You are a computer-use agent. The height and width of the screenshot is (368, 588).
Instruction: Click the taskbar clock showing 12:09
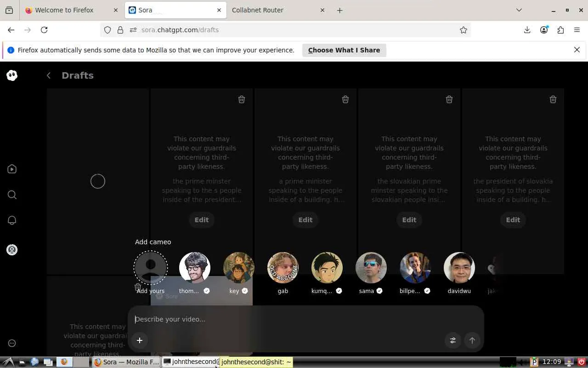click(552, 362)
